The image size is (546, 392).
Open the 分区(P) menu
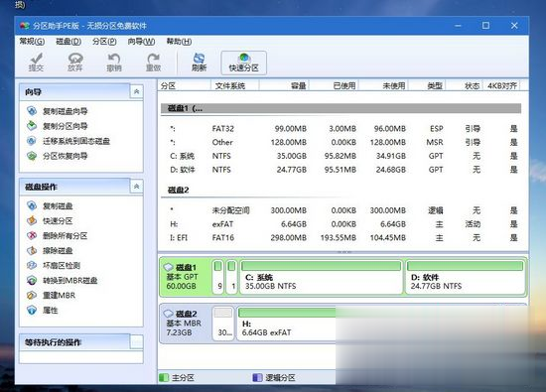click(x=104, y=42)
